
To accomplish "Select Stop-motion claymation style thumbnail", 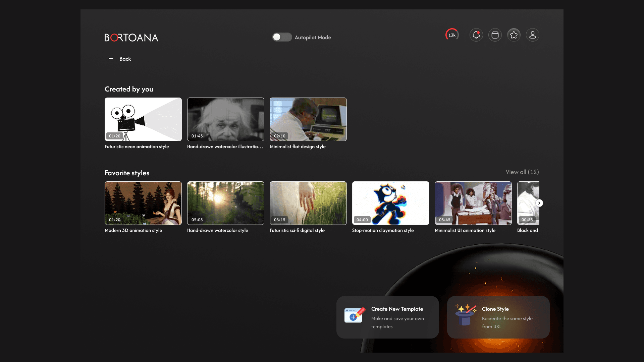I will tap(391, 203).
